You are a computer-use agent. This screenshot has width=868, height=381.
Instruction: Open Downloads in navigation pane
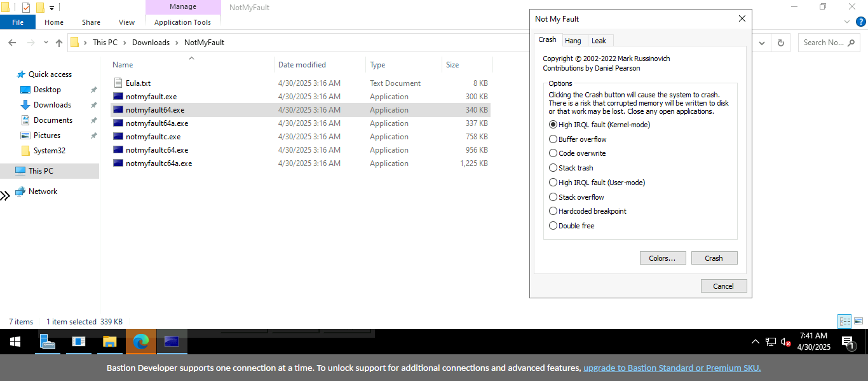point(52,105)
